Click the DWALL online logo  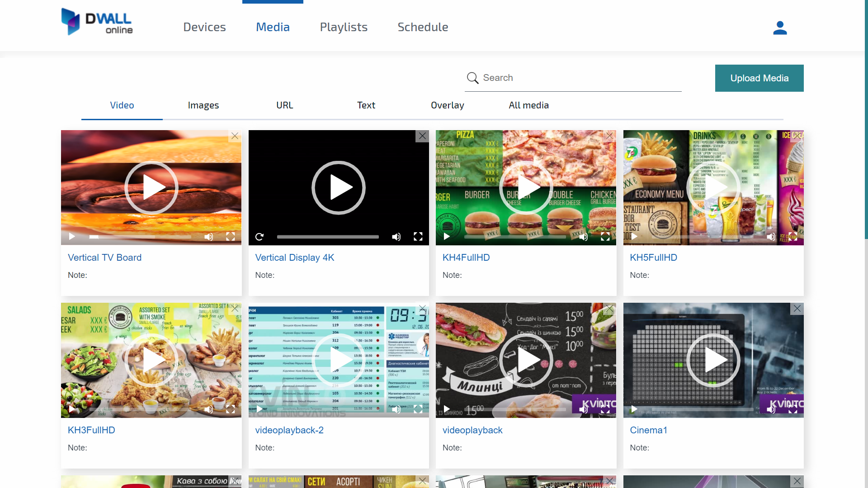(97, 21)
